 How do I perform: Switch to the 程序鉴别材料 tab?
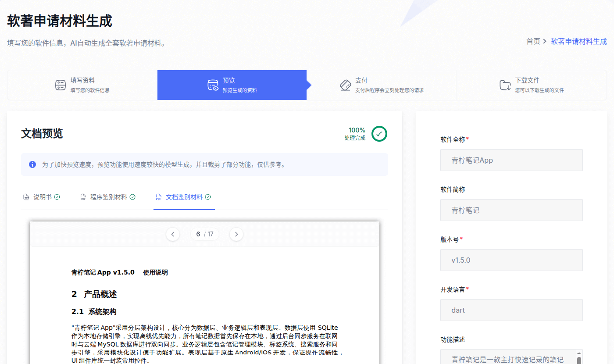coord(108,197)
